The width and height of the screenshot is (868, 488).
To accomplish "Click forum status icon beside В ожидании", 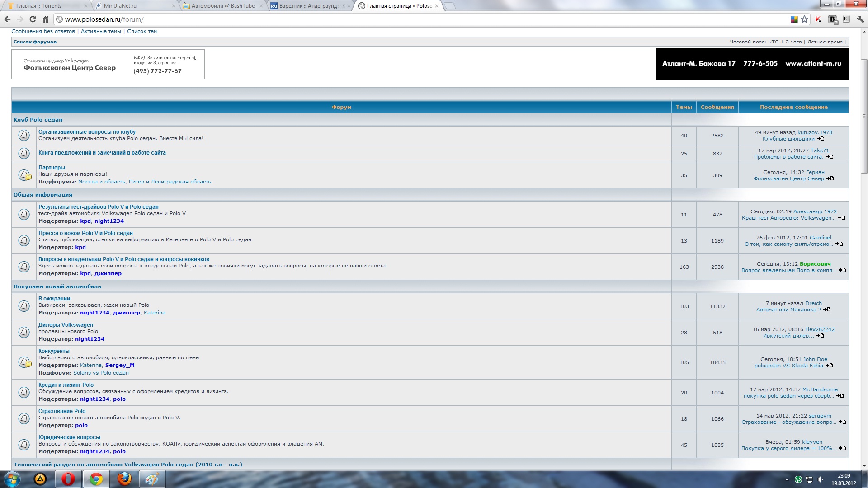I will coord(24,306).
